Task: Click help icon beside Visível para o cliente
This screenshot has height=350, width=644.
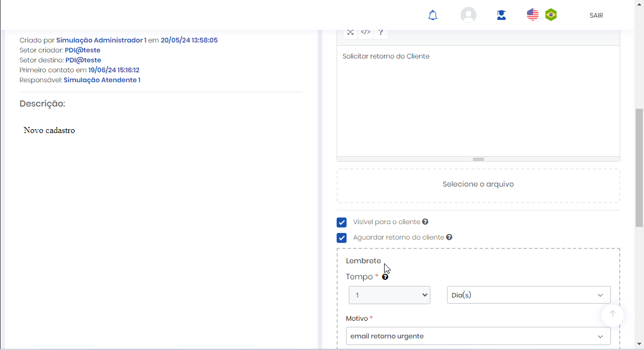Action: (425, 222)
